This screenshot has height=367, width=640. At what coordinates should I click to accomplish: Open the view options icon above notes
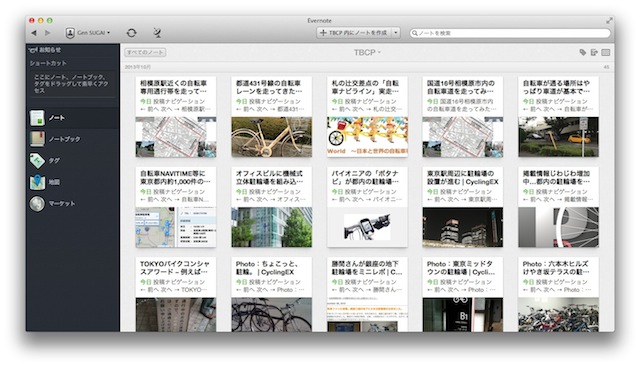pos(606,52)
